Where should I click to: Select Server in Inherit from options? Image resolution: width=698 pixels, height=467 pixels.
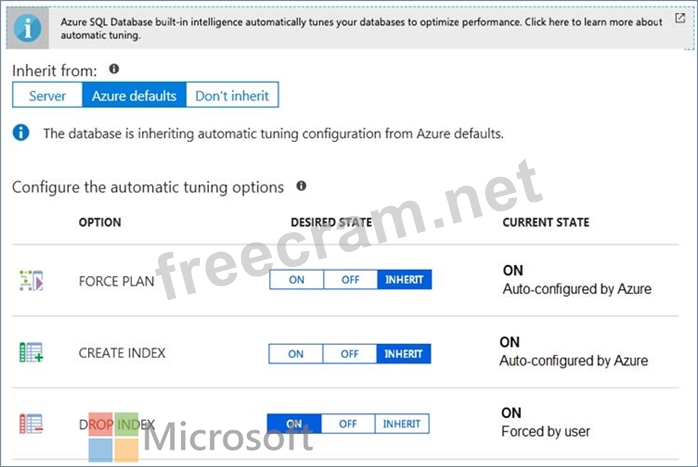click(x=47, y=96)
